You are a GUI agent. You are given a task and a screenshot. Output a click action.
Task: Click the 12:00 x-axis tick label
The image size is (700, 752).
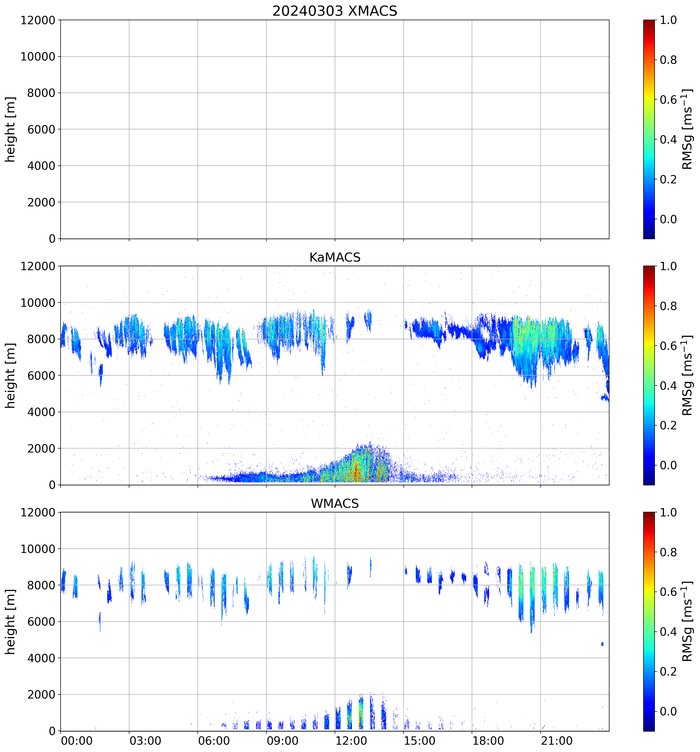351,741
